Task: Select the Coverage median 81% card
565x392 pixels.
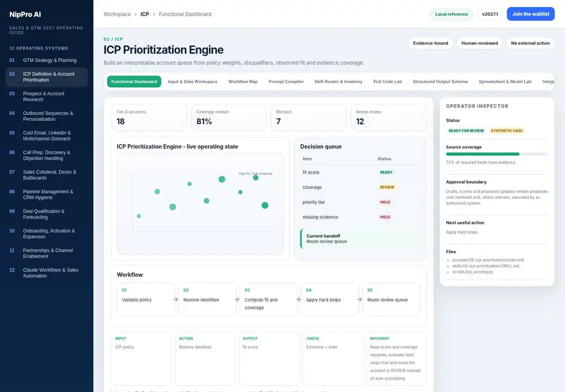Action: coord(228,117)
